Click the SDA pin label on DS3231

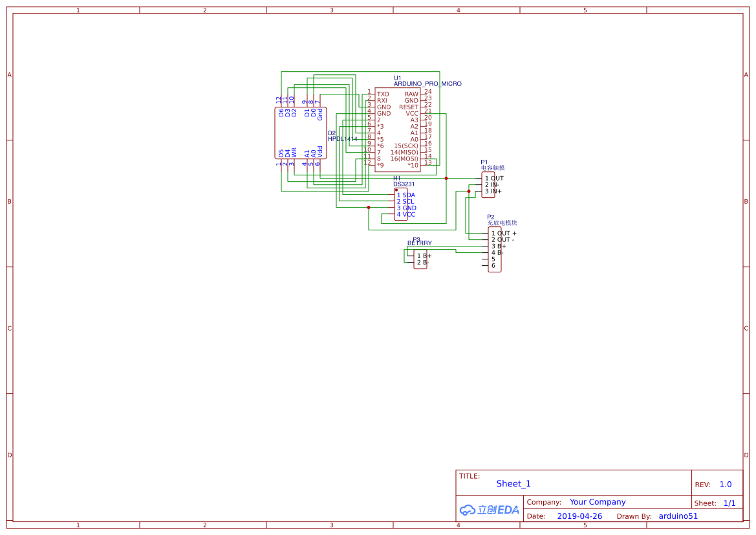[408, 195]
